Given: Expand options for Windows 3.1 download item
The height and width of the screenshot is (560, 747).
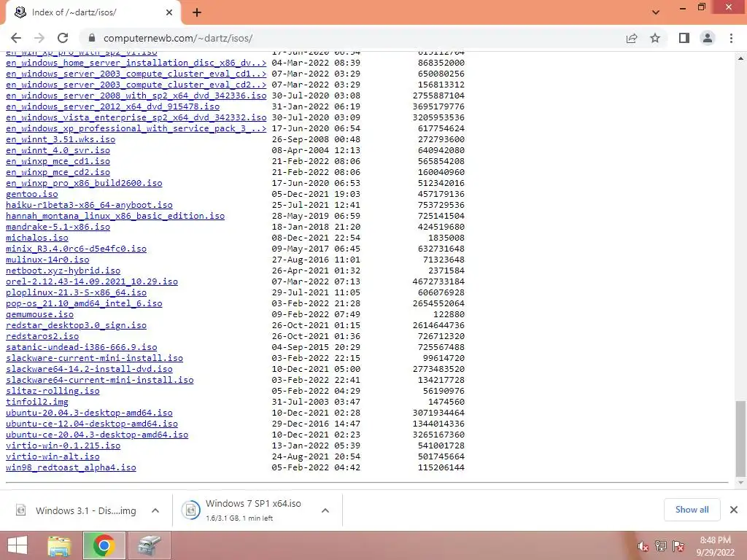Looking at the screenshot, I should (x=155, y=510).
